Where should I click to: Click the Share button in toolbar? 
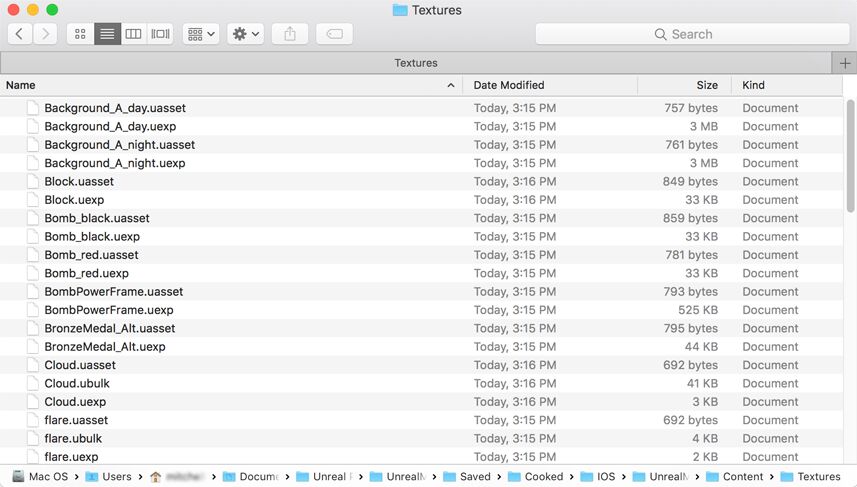point(290,34)
